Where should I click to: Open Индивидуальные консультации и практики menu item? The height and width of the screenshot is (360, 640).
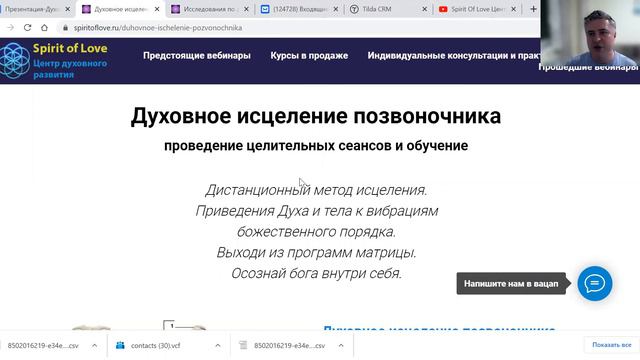(x=454, y=56)
